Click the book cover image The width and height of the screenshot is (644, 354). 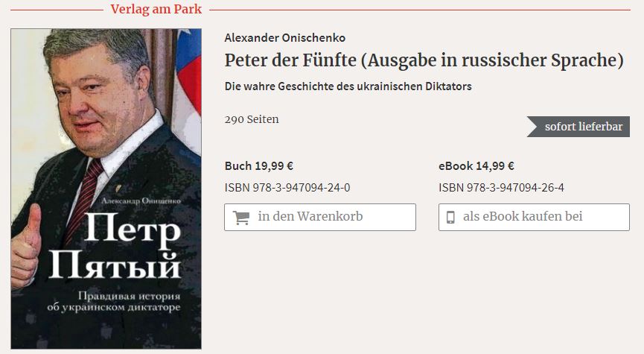(x=106, y=188)
